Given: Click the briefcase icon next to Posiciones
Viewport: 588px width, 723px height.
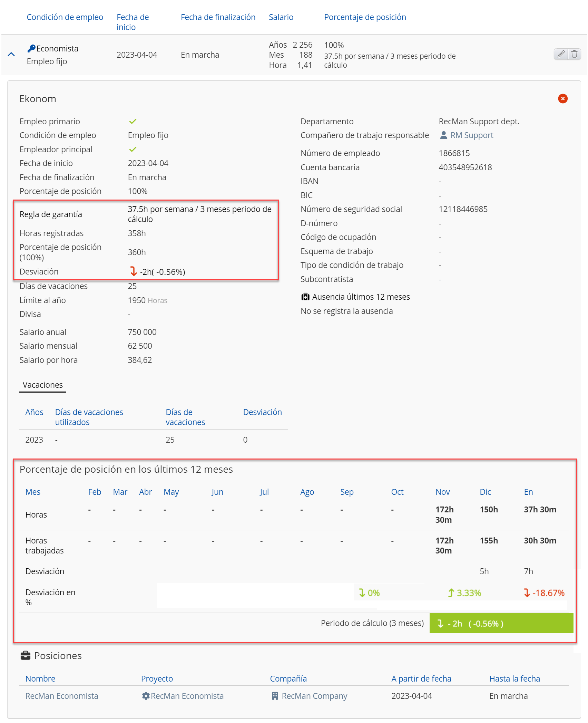Looking at the screenshot, I should click(25, 655).
